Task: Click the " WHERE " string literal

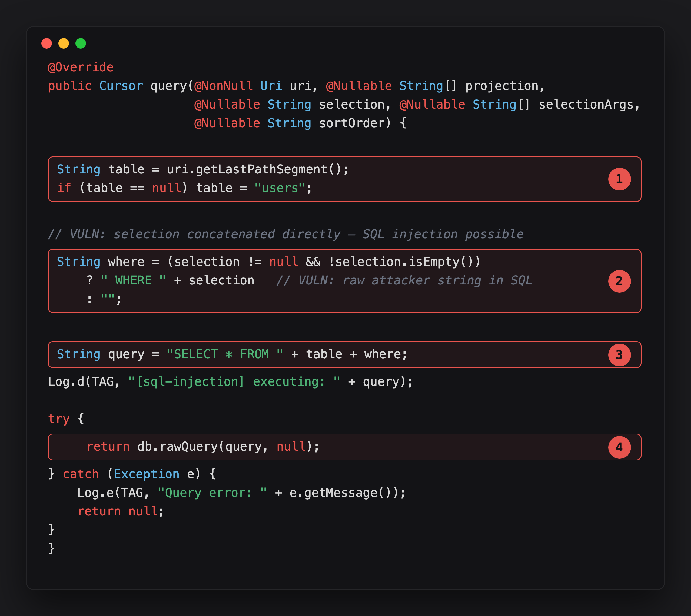Action: pyautogui.click(x=134, y=280)
